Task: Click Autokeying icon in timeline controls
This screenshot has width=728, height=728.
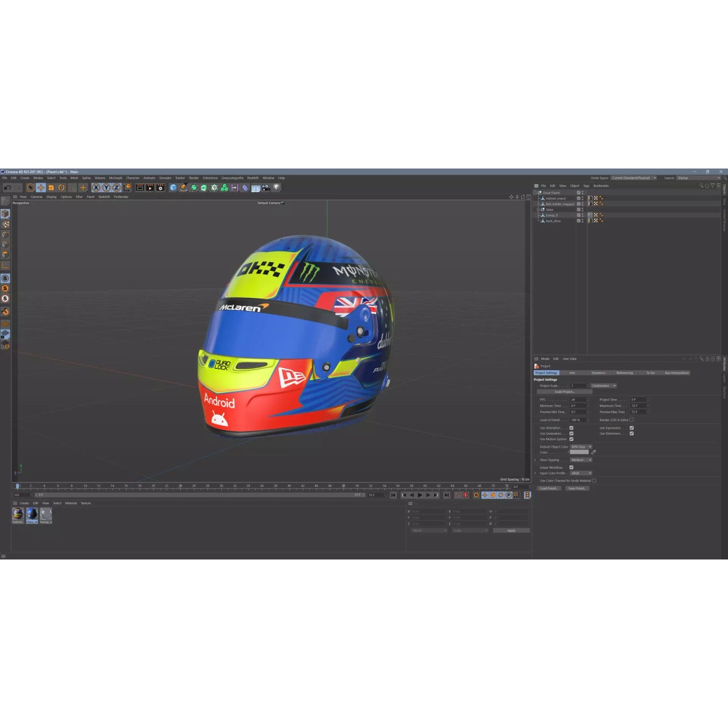Action: point(466,495)
